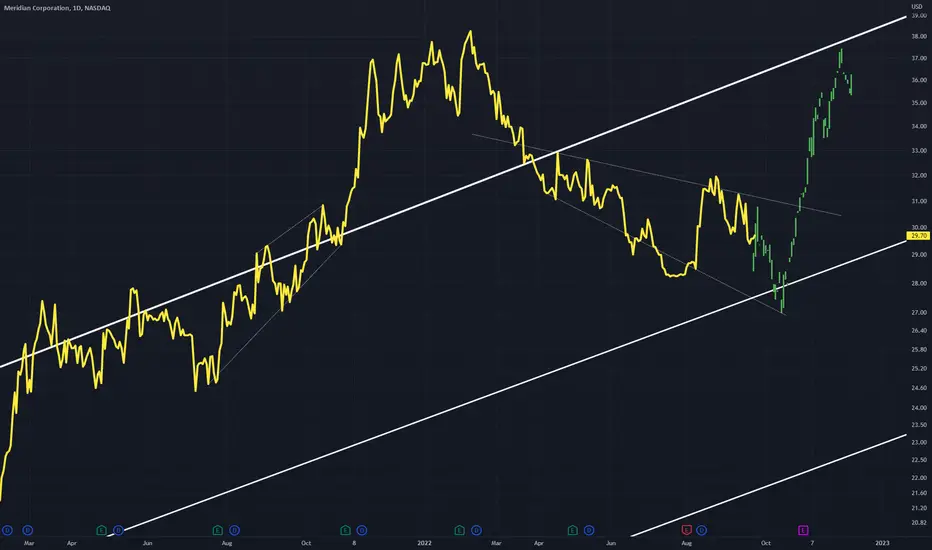Click the 21.20 price axis label

tap(919, 508)
